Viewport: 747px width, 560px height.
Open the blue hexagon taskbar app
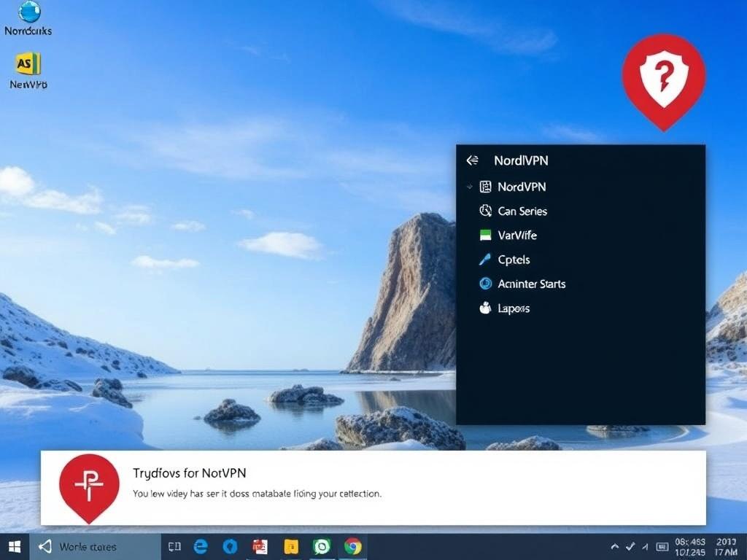pos(230,547)
